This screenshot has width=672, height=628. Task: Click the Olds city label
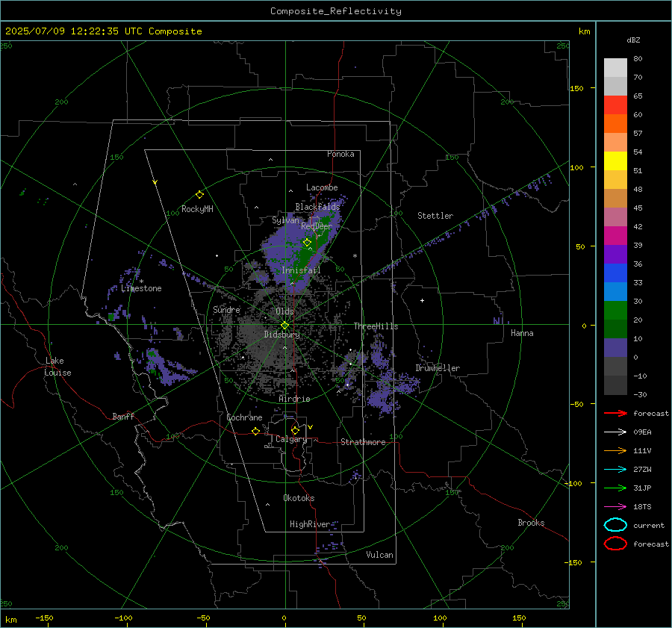click(x=284, y=311)
